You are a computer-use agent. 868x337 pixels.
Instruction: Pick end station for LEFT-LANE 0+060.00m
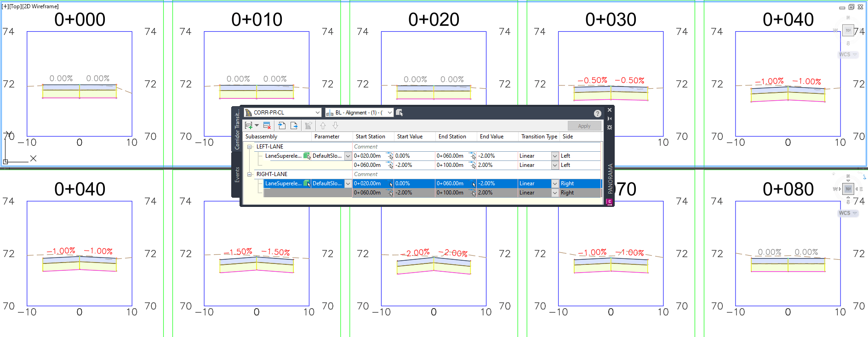point(472,156)
